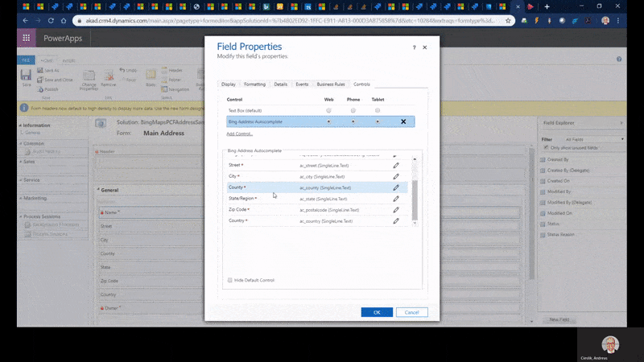Switch to the Details tab
The image size is (644, 362).
(280, 84)
